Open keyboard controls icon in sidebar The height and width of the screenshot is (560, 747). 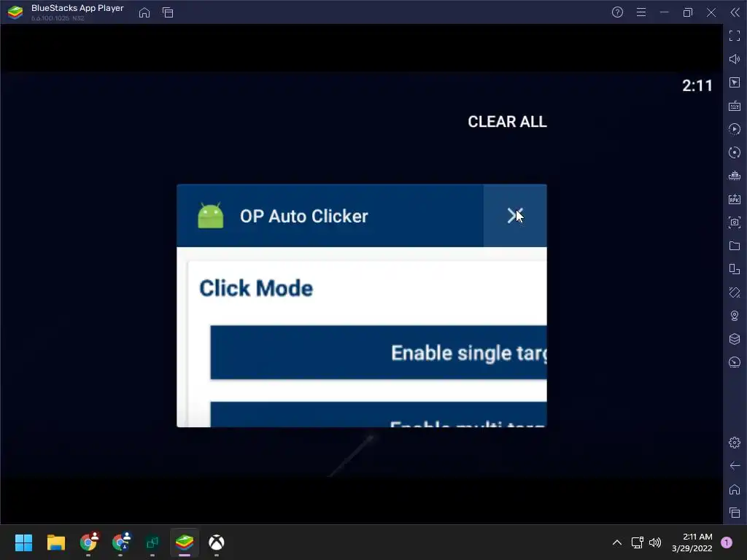(x=735, y=106)
